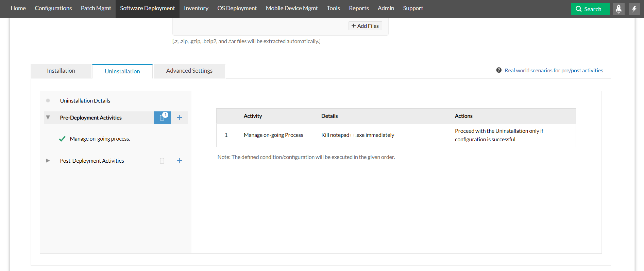Viewport: 644px width, 271px height.
Task: Click the green checkmark beside Manage on-going process
Action: tap(62, 139)
